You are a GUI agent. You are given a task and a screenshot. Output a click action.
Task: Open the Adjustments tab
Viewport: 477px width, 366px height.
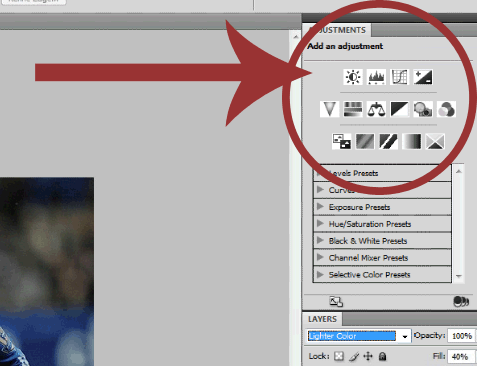(x=337, y=30)
